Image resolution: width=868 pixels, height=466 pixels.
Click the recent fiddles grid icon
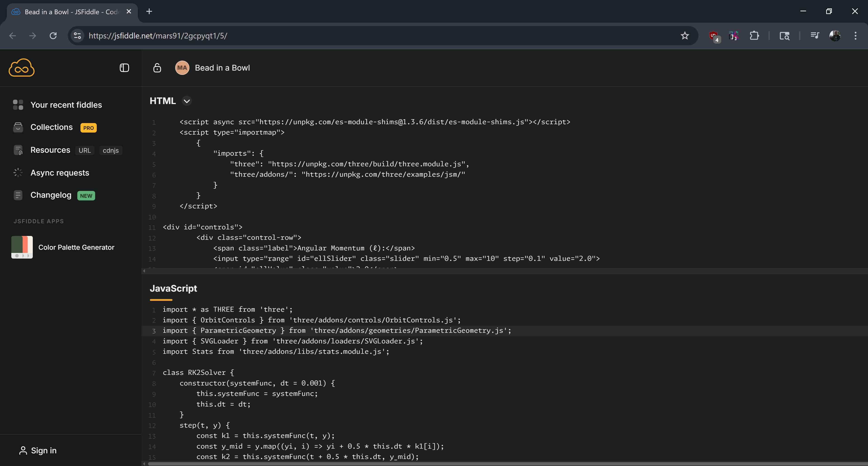pyautogui.click(x=18, y=105)
